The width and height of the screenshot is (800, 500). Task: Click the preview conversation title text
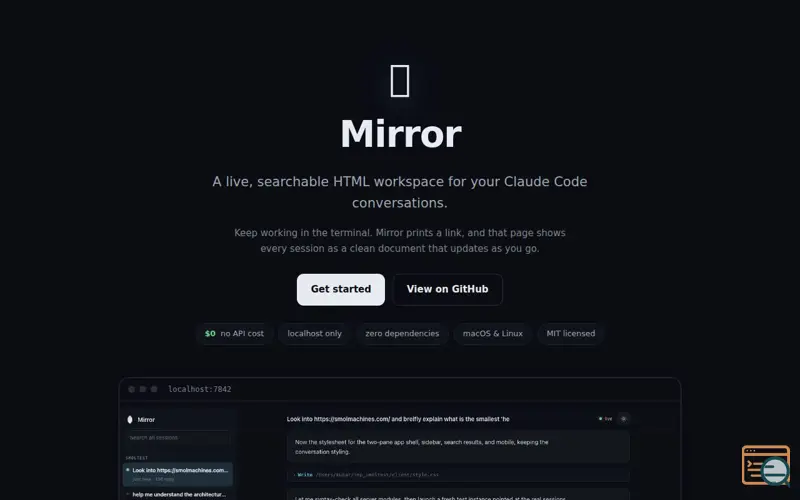(x=398, y=419)
